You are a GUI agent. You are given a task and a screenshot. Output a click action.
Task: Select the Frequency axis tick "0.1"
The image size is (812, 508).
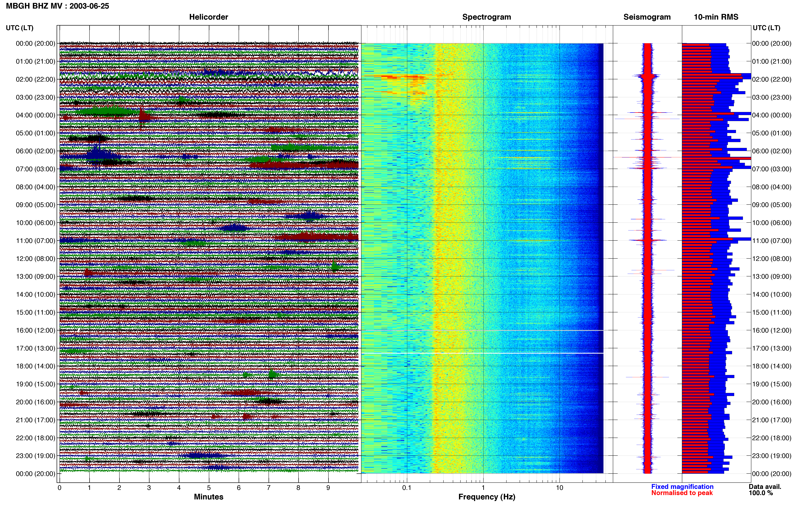pos(407,488)
